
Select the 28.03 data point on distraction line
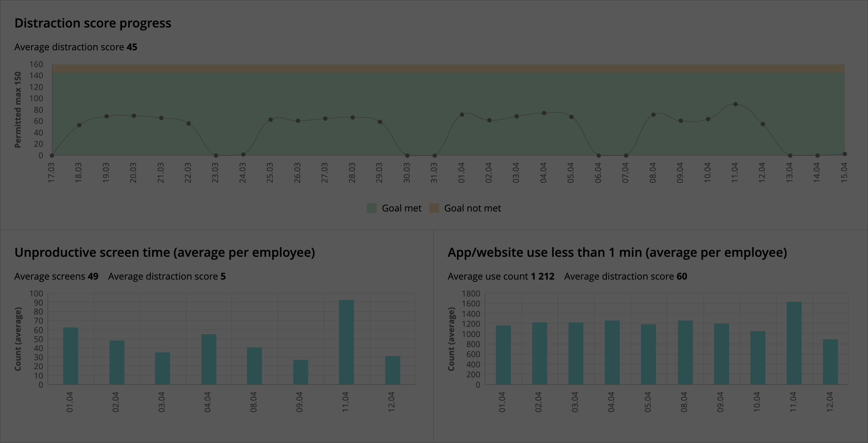tap(352, 117)
